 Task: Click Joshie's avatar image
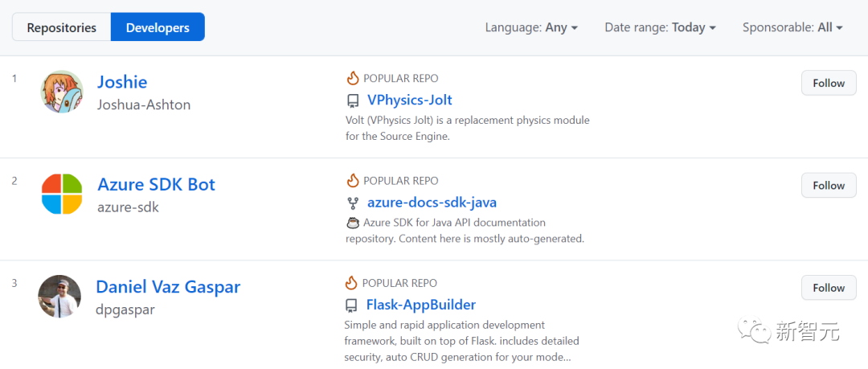pyautogui.click(x=62, y=92)
